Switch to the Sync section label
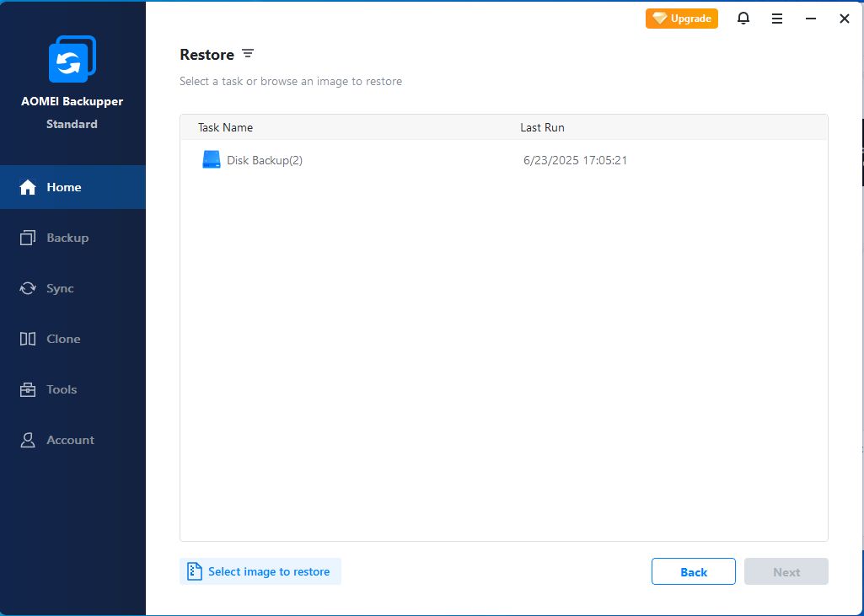 (60, 288)
